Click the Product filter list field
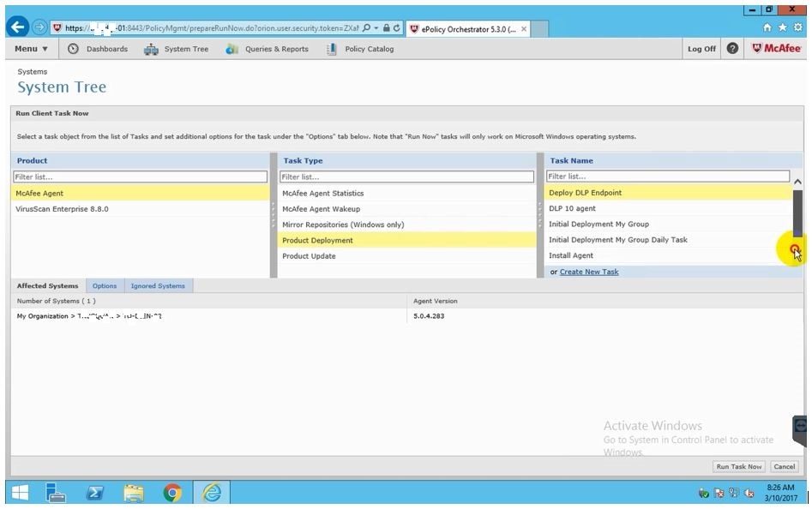 click(140, 177)
